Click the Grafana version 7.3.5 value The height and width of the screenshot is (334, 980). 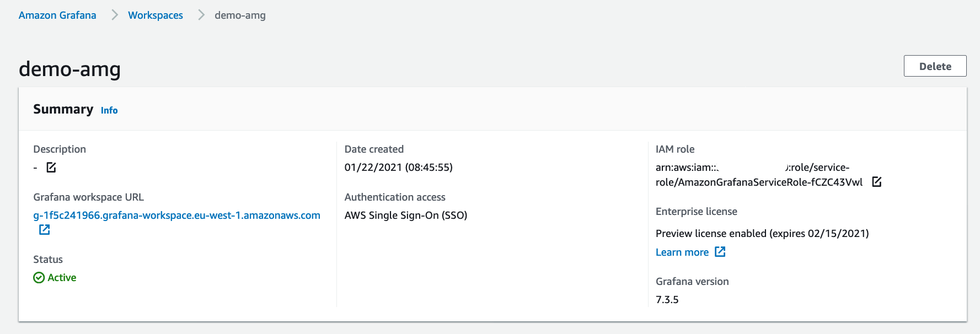point(667,300)
